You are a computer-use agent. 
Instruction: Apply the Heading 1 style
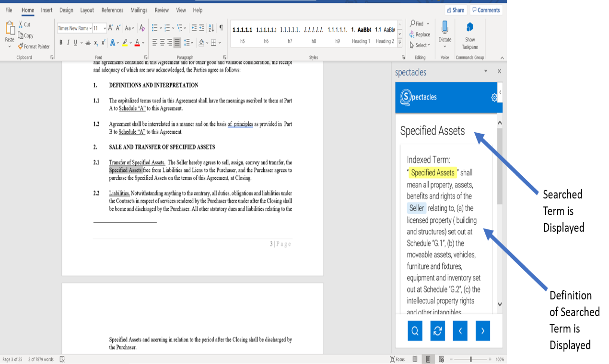point(361,34)
